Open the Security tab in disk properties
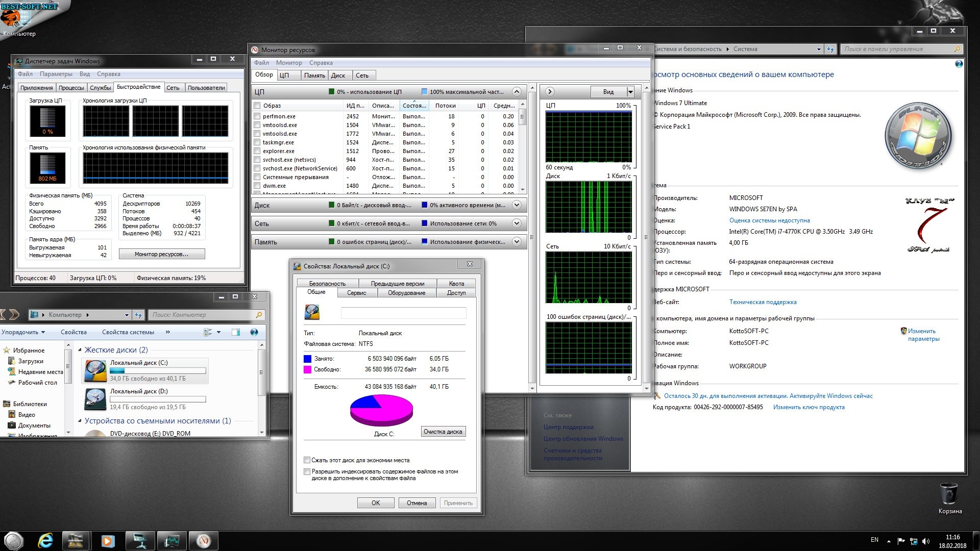This screenshot has width=980, height=551. coord(327,284)
